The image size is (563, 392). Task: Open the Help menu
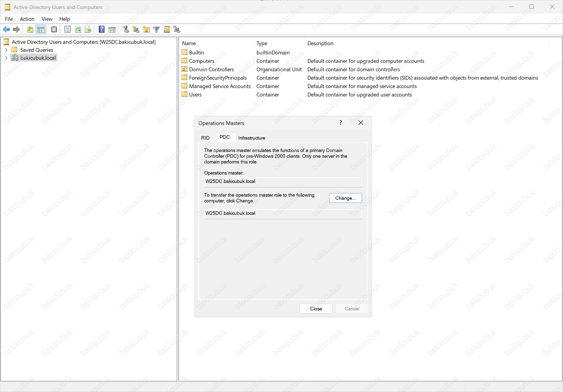click(64, 19)
